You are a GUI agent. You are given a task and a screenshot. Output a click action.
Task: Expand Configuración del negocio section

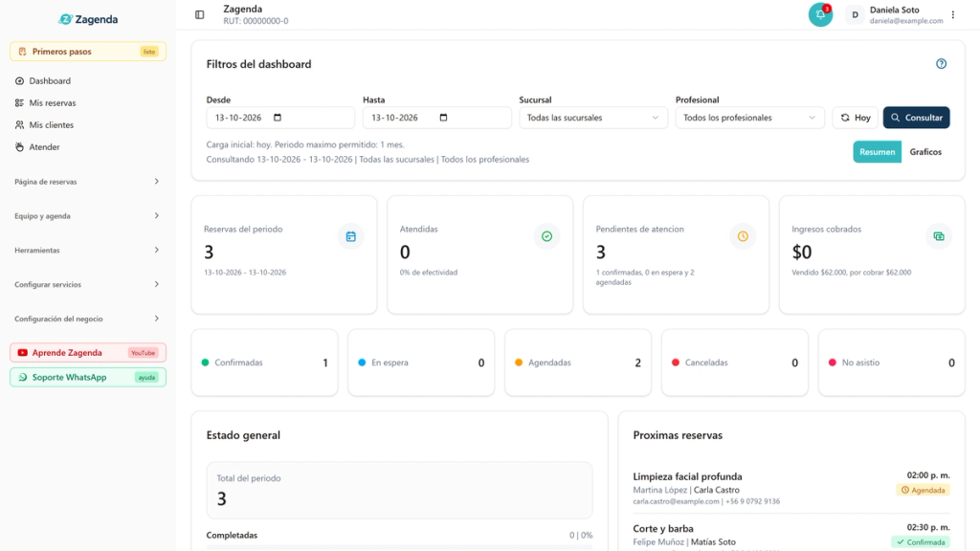tap(87, 320)
